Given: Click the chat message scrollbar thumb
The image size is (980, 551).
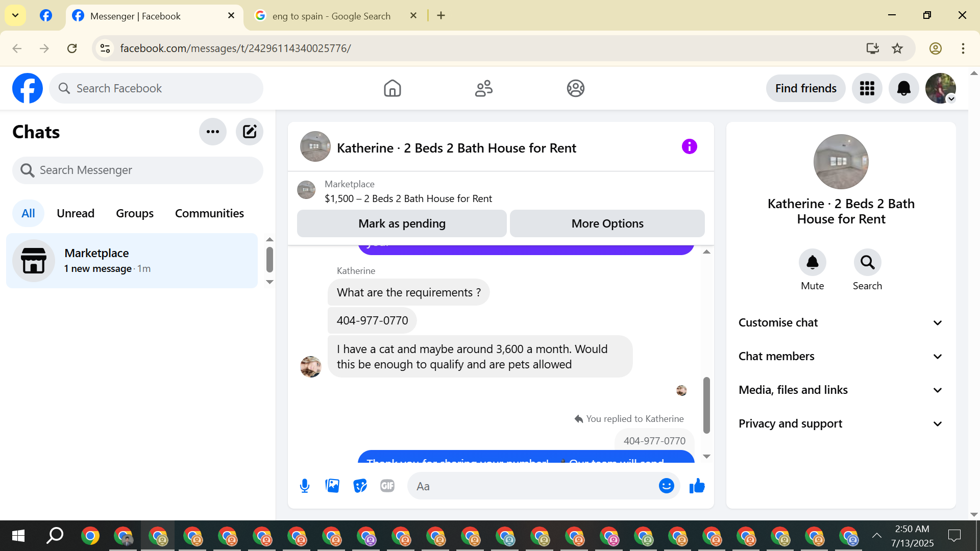Looking at the screenshot, I should pos(706,405).
